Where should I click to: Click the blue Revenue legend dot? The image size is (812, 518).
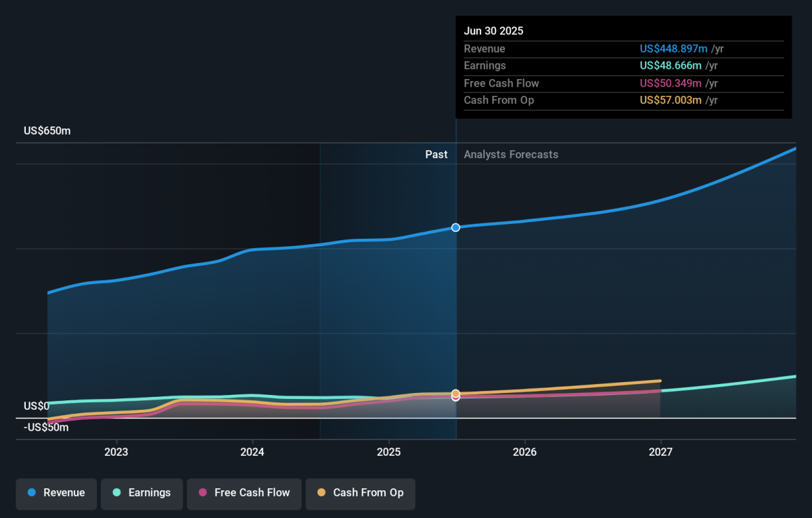pyautogui.click(x=32, y=493)
